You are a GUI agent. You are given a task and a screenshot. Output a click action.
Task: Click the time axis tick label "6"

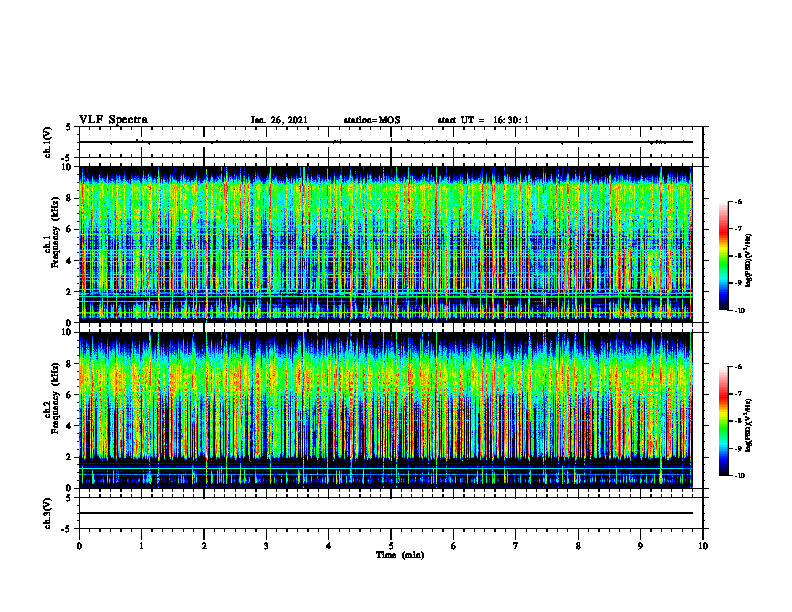[454, 546]
